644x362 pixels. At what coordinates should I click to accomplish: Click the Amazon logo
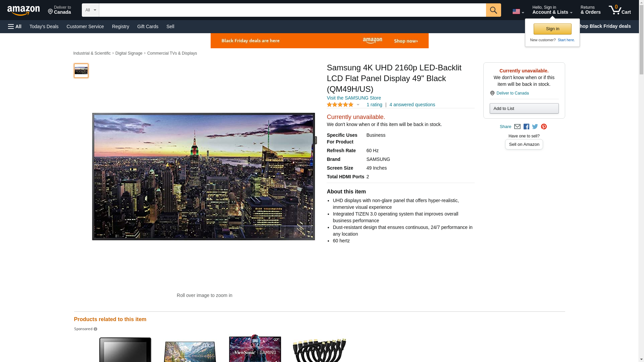23,10
